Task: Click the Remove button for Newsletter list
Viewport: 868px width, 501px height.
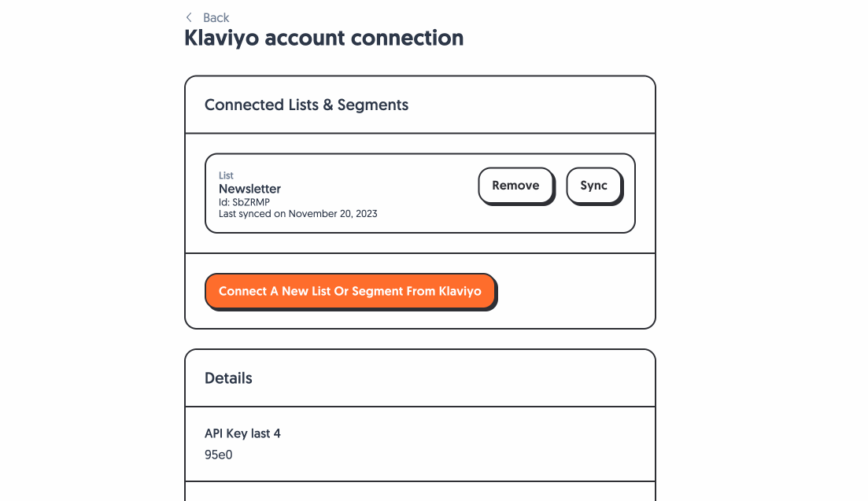Action: [x=515, y=185]
